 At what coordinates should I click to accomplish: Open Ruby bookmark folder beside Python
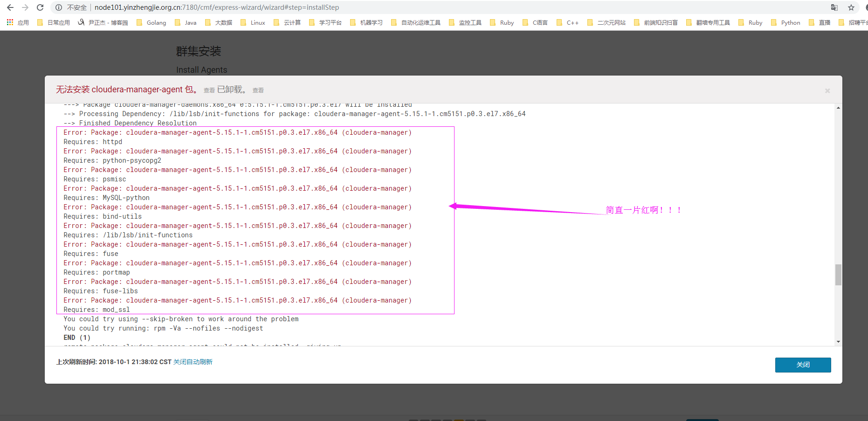click(751, 22)
